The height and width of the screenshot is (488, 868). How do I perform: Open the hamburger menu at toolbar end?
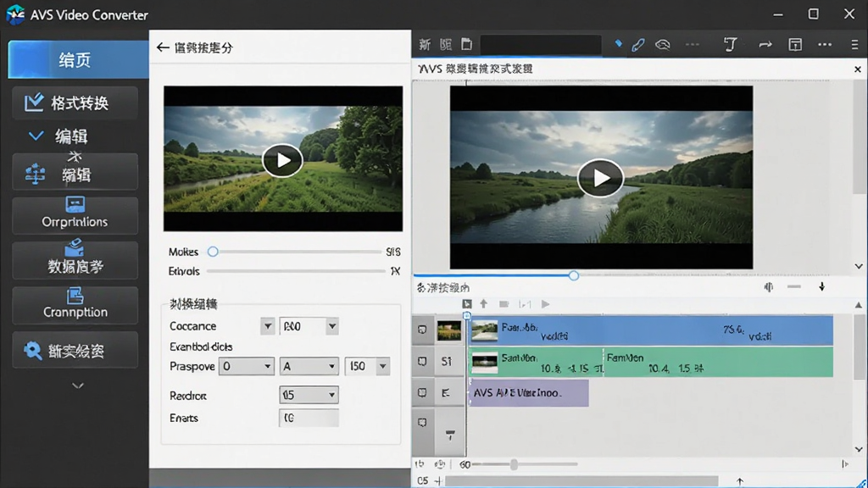click(854, 45)
